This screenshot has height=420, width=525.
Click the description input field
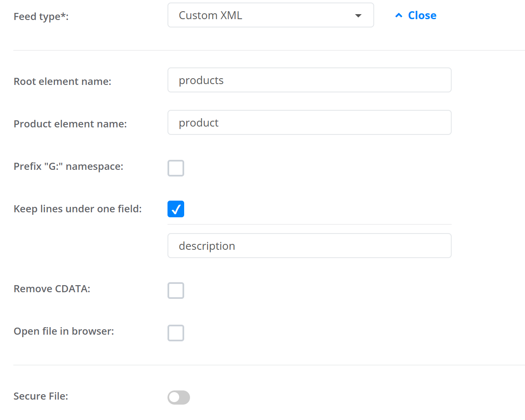pos(309,246)
